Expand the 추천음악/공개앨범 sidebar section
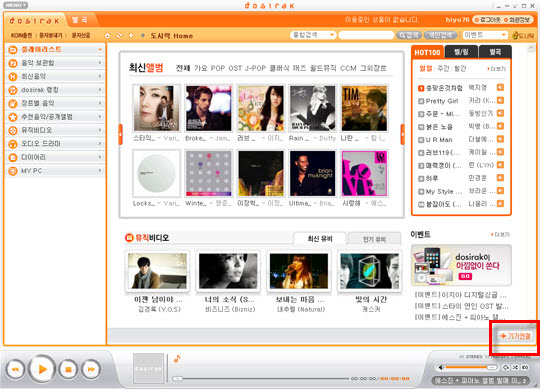 55,117
